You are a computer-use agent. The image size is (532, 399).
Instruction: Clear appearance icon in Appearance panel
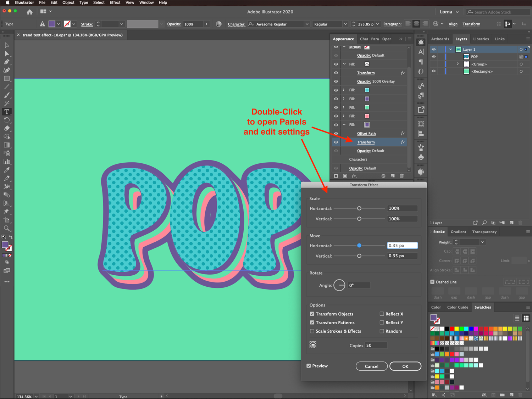point(383,176)
